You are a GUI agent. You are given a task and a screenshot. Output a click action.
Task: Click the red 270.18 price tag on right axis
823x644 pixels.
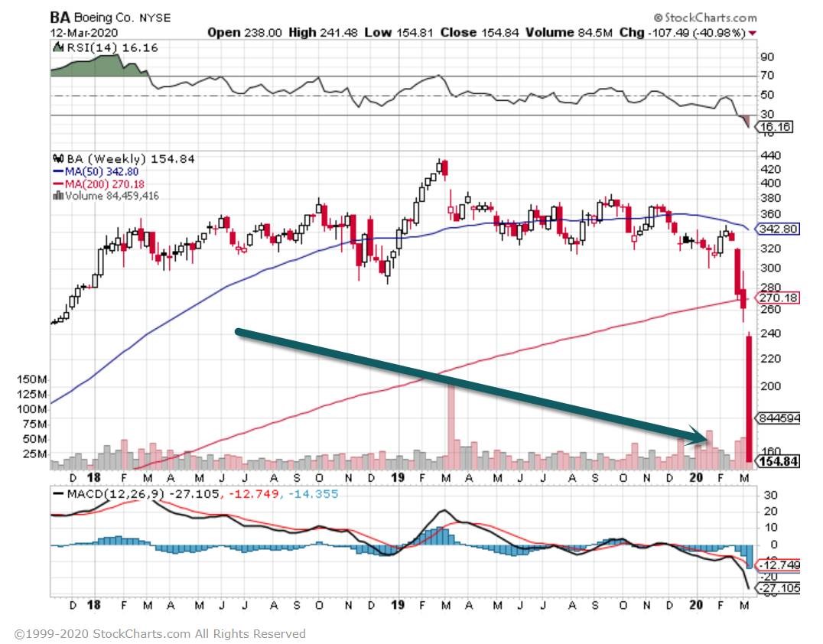tap(779, 298)
